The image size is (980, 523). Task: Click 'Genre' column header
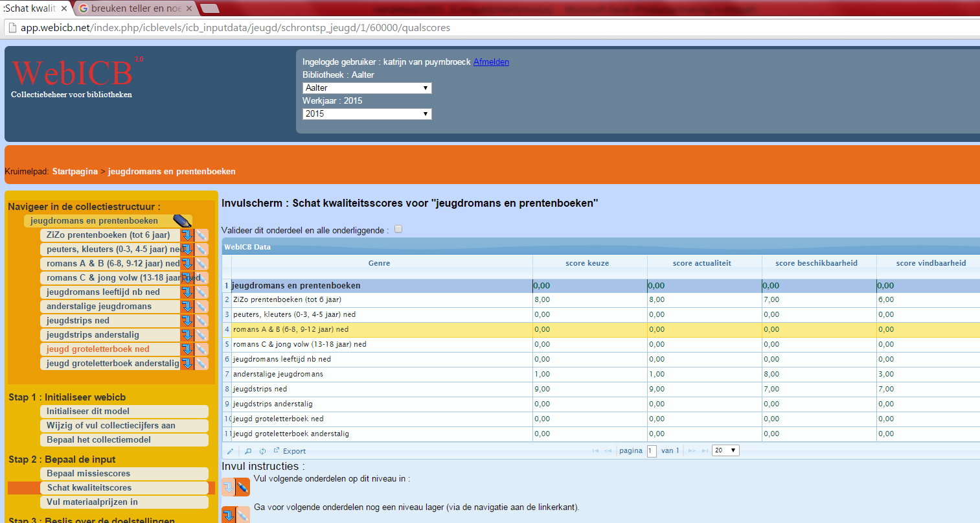pos(382,263)
